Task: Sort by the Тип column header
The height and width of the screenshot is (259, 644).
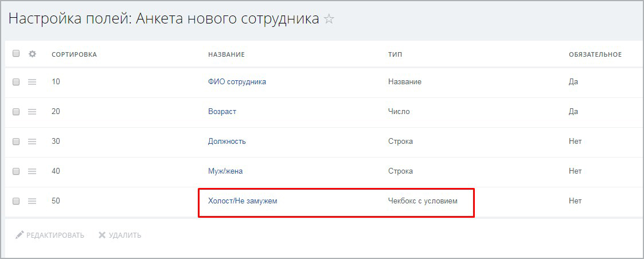Action: coord(395,54)
